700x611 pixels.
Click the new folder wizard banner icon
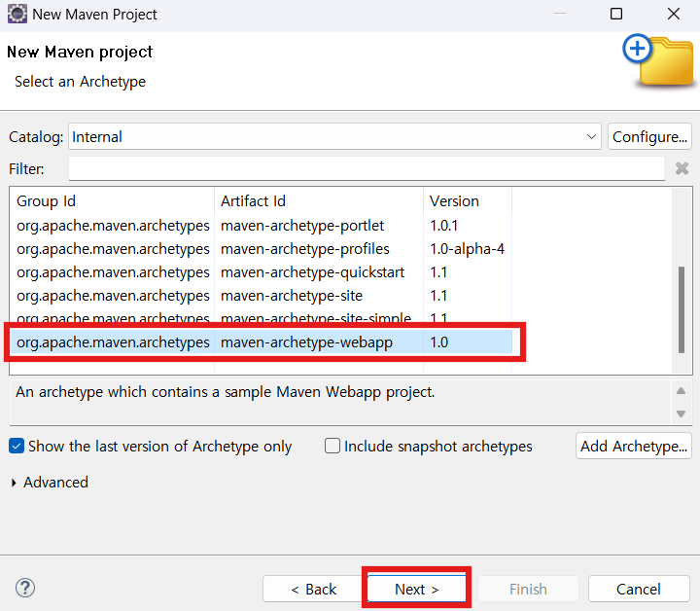[658, 60]
